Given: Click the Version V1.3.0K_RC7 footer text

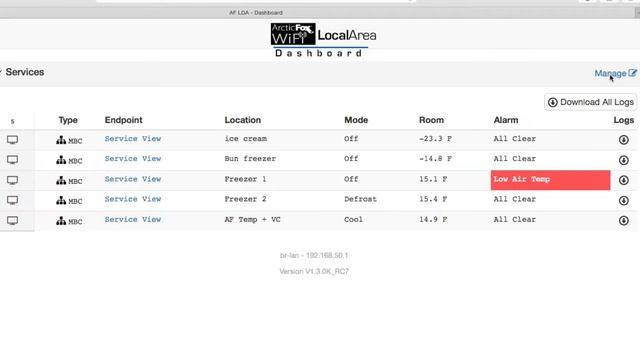Looking at the screenshot, I should (x=314, y=271).
